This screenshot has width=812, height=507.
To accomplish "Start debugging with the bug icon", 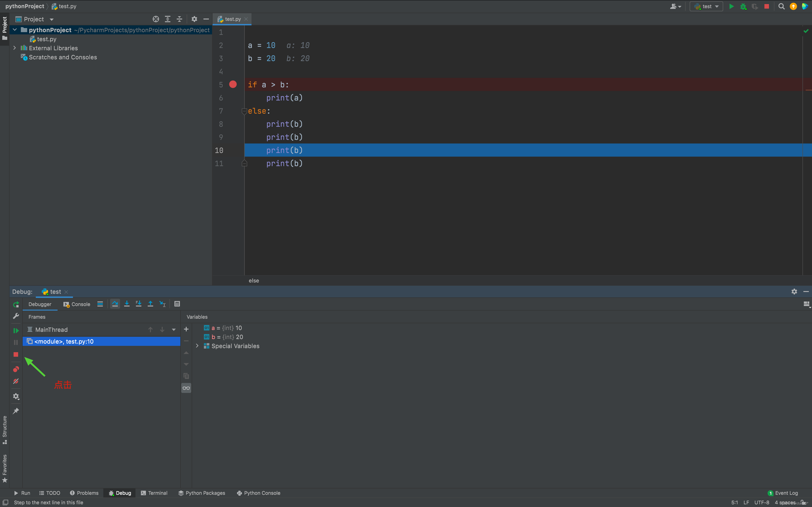I will (x=744, y=6).
